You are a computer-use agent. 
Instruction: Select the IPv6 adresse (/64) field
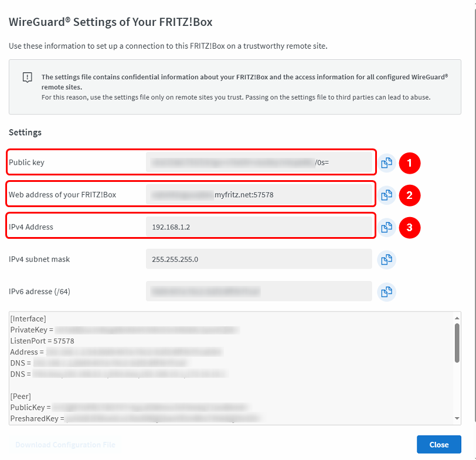259,291
